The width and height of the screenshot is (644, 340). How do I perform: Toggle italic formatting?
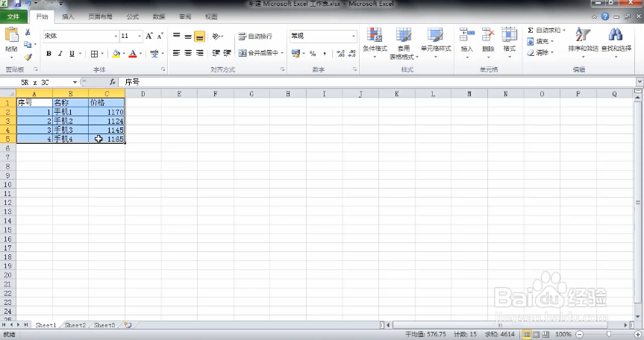[60, 54]
